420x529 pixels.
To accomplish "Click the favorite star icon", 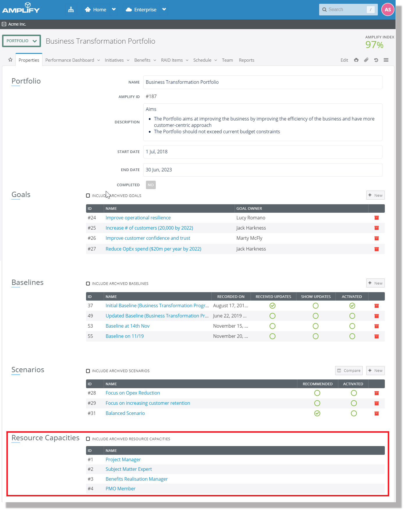I will 10,60.
